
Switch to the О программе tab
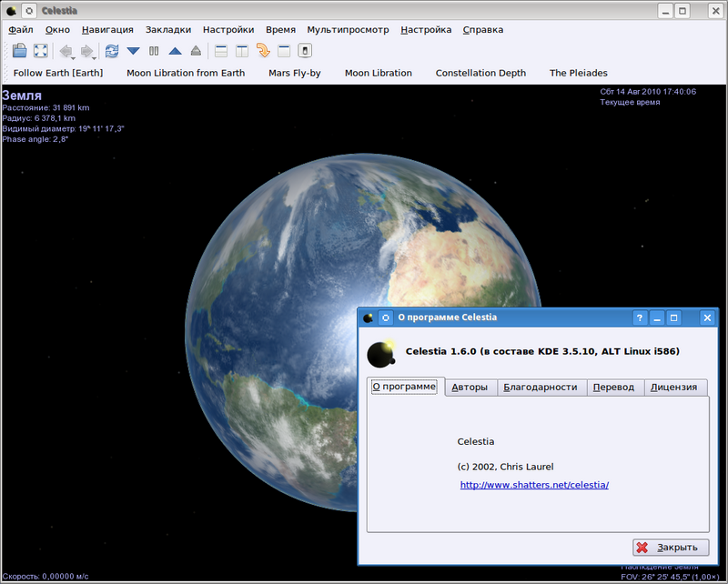pyautogui.click(x=404, y=387)
